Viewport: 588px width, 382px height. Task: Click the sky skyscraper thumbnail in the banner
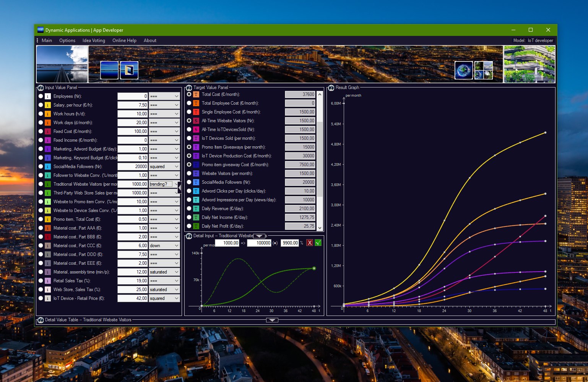[x=62, y=64]
